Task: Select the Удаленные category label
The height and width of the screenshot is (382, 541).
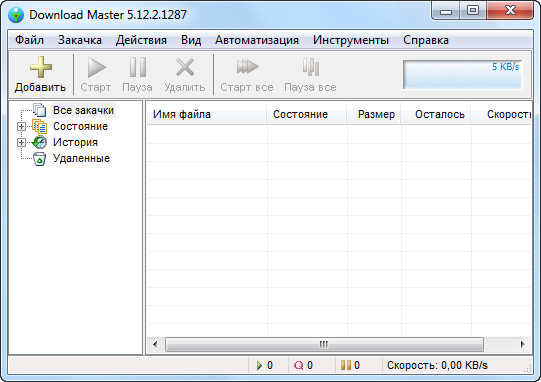Action: tap(81, 158)
